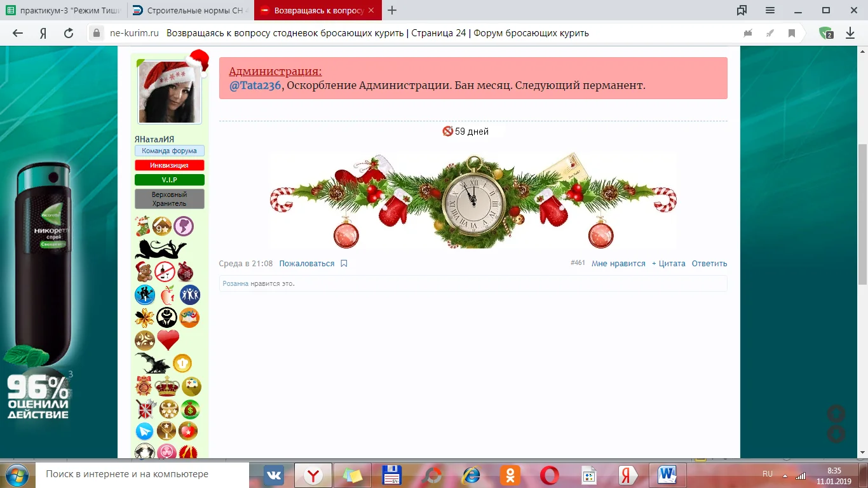Viewport: 868px width, 488px height.
Task: Open Internet Explorer from the taskbar
Action: [471, 475]
